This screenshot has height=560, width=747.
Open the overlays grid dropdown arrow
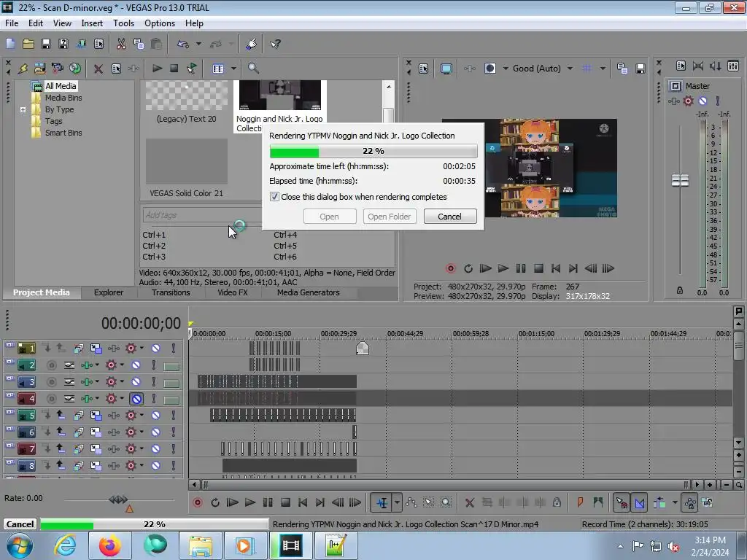(603, 69)
